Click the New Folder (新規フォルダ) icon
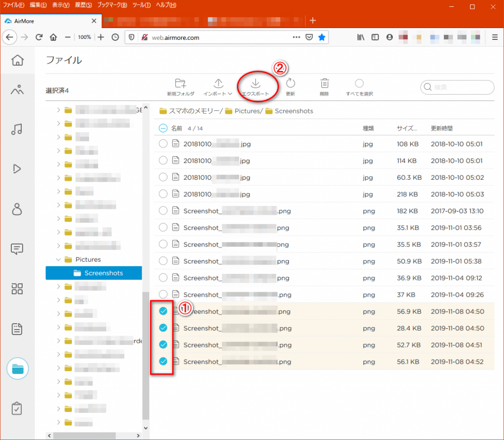The width and height of the screenshot is (504, 440). coord(180,83)
